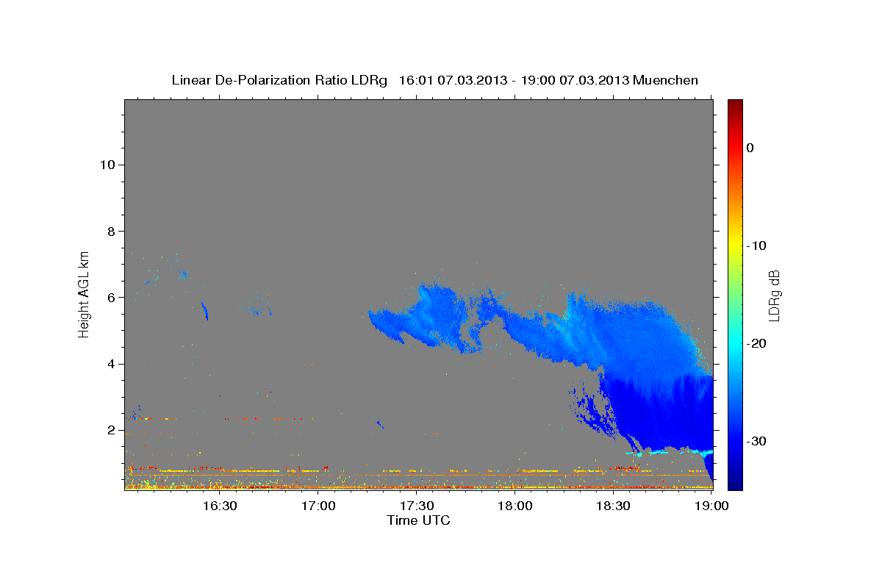
Task: Click the colorbar label '-20'
Action: (x=757, y=343)
